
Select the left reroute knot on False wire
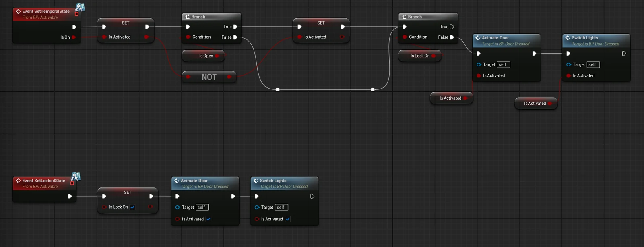pos(278,89)
